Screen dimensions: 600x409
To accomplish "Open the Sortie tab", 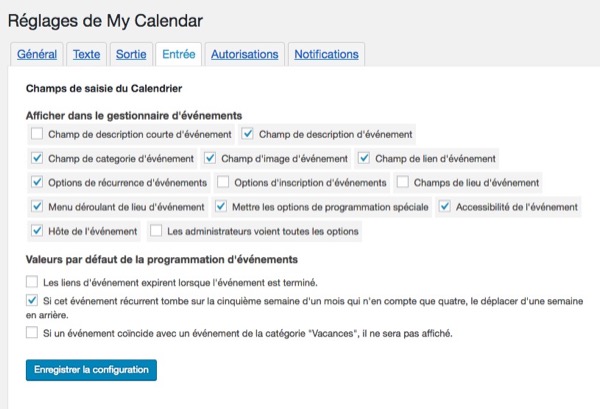I will click(131, 54).
